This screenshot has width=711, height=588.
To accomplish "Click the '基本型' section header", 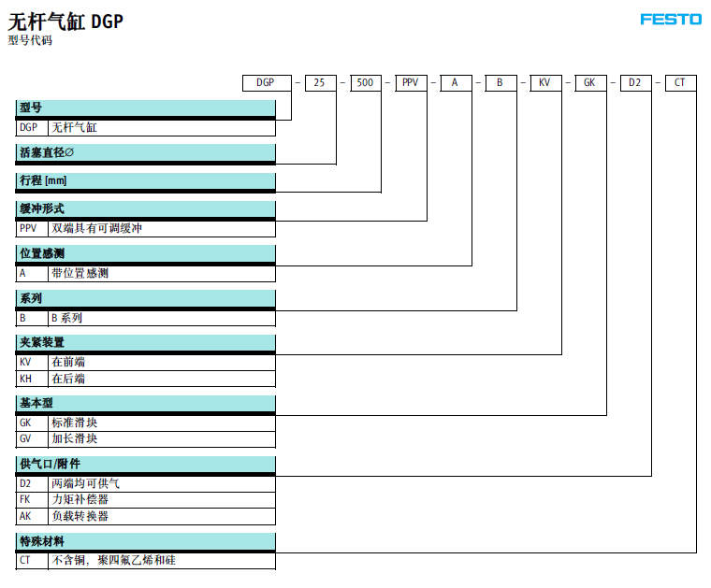I will click(146, 403).
